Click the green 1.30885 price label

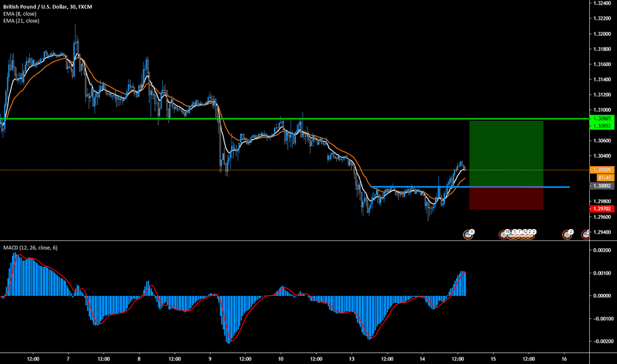602,119
